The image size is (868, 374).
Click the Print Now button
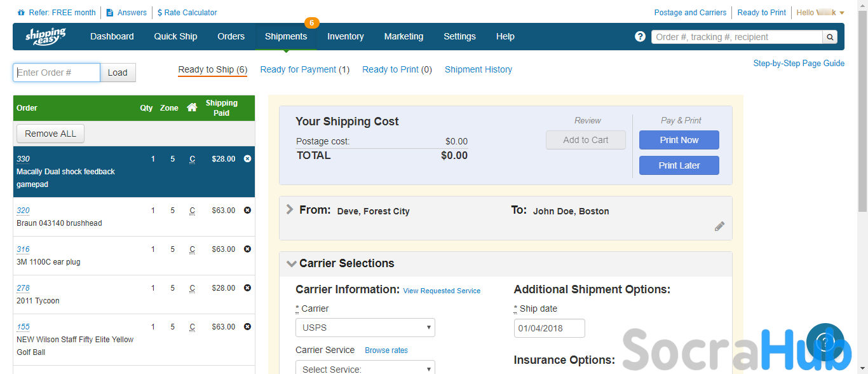pos(679,140)
